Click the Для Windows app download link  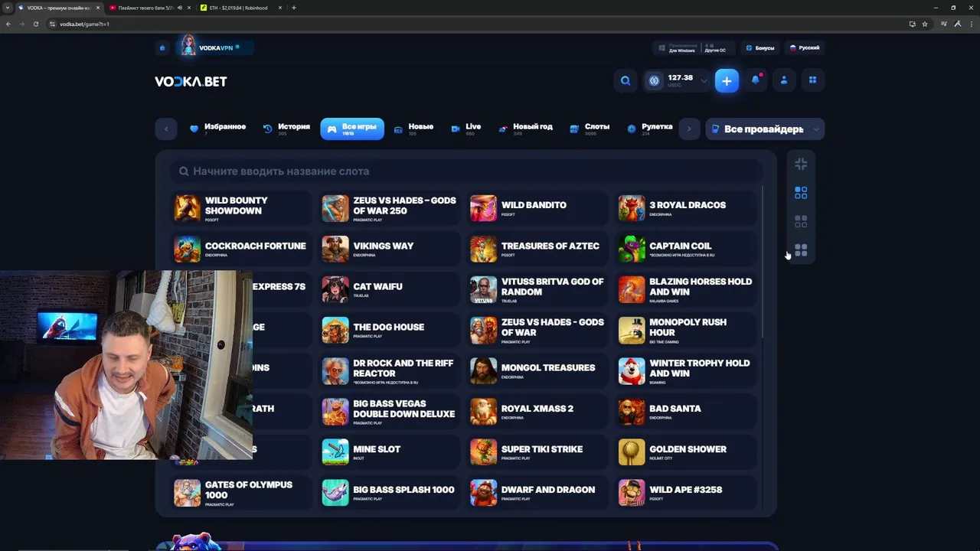click(677, 47)
